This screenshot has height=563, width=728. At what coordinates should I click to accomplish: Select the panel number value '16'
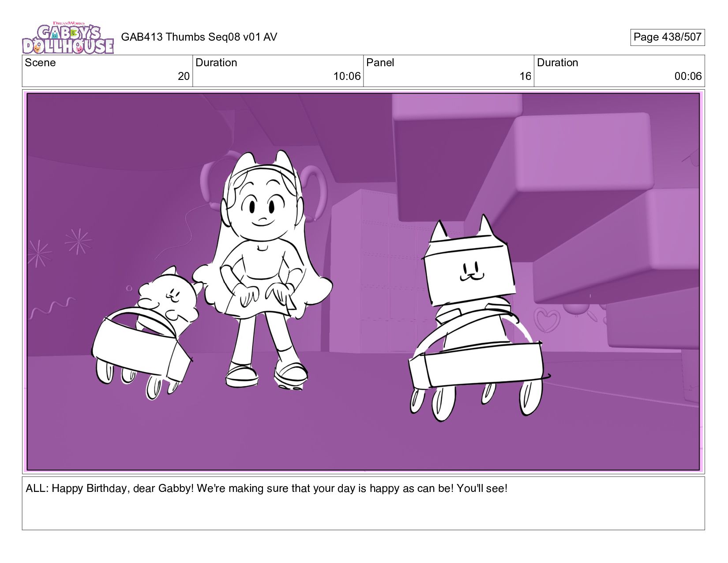pos(525,76)
